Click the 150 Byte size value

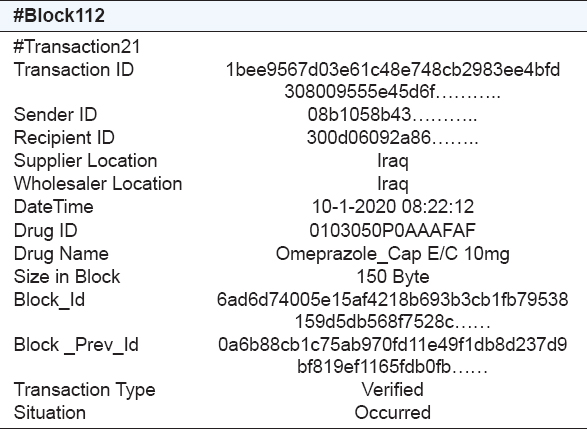(x=393, y=277)
